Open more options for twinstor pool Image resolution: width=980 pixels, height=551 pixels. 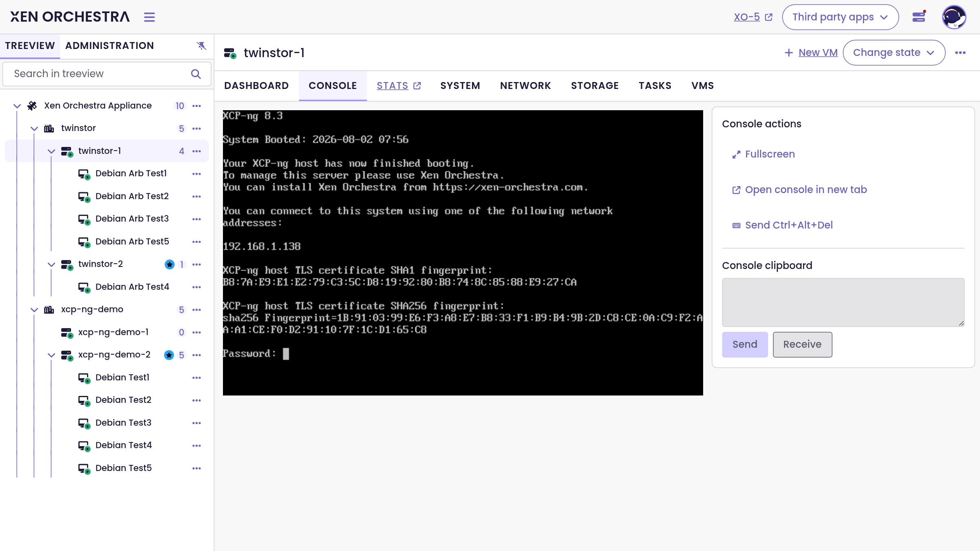(197, 129)
